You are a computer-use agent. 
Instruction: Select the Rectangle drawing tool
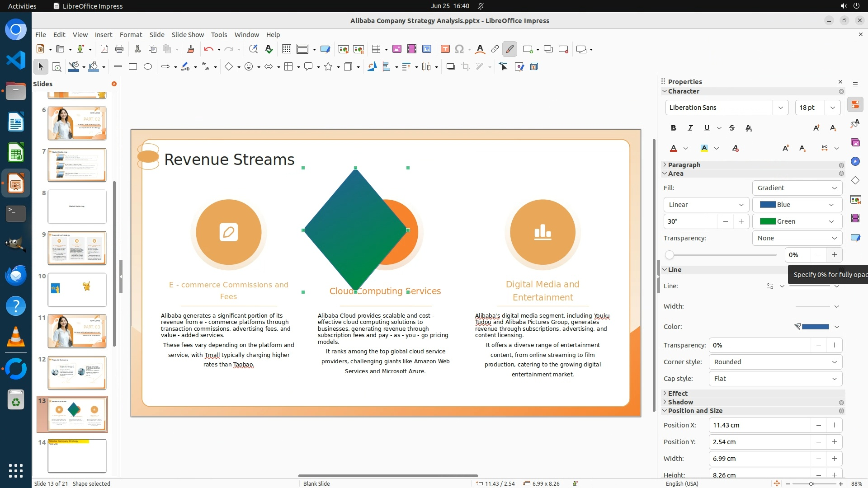[133, 67]
